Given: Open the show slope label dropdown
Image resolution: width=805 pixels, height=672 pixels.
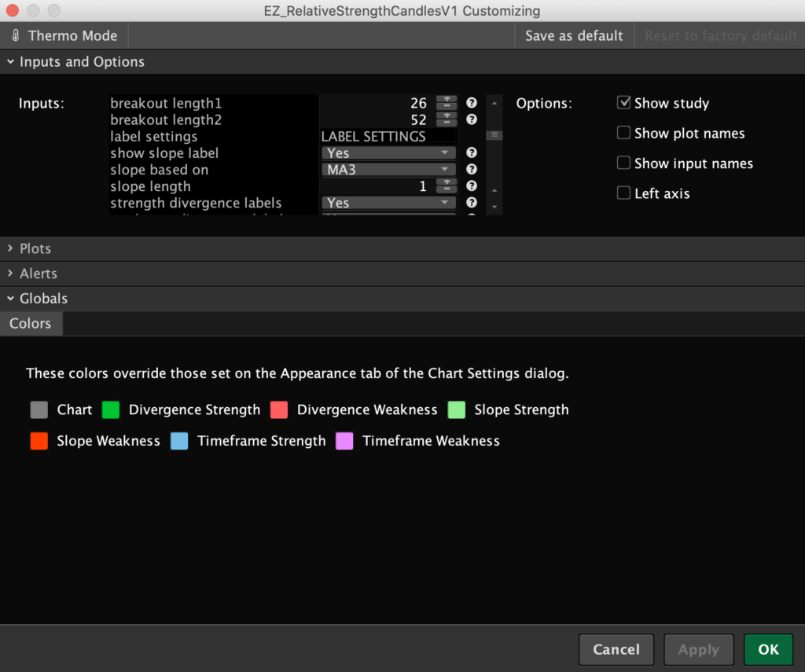Looking at the screenshot, I should pyautogui.click(x=388, y=152).
